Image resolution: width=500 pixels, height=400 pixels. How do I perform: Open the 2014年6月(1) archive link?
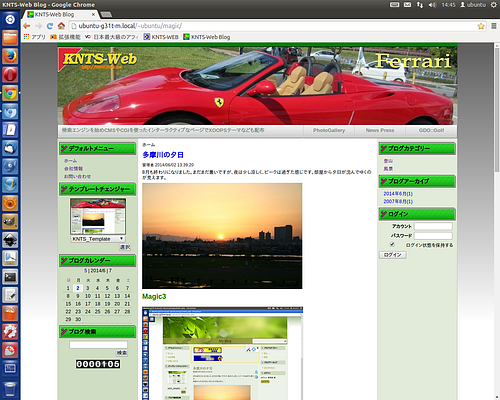coord(398,194)
